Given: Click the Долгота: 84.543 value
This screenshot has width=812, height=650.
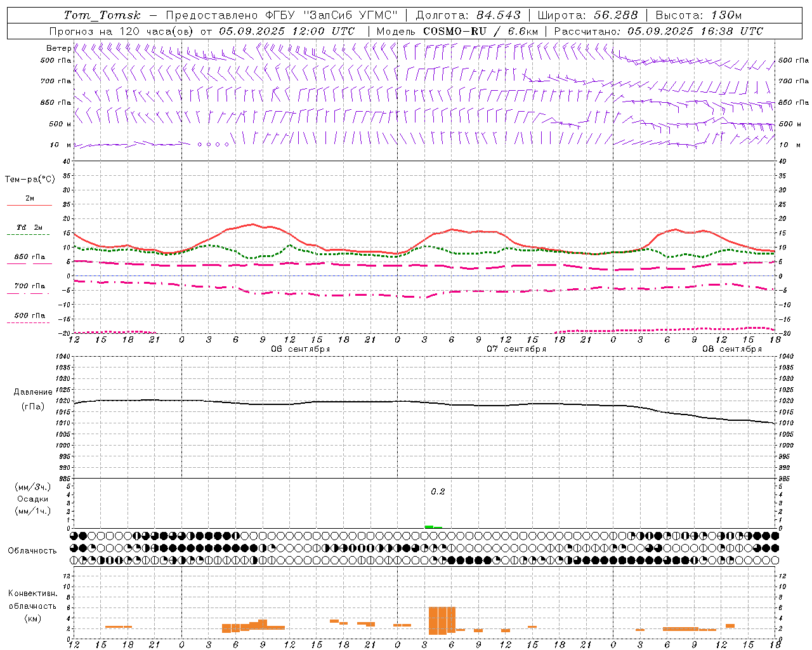Looking at the screenshot, I should tap(468, 15).
